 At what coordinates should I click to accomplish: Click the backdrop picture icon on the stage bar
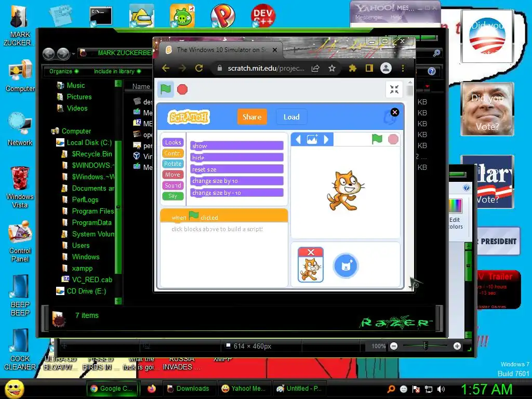tap(312, 139)
